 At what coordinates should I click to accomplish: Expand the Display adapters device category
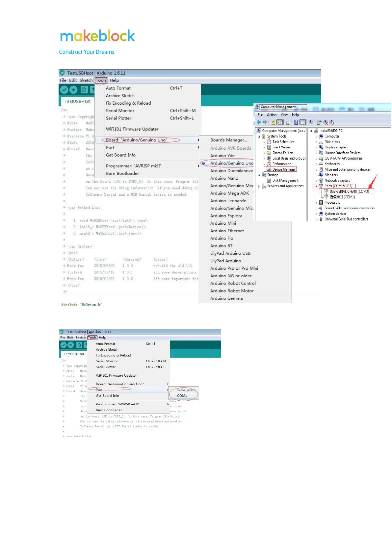[x=316, y=148]
